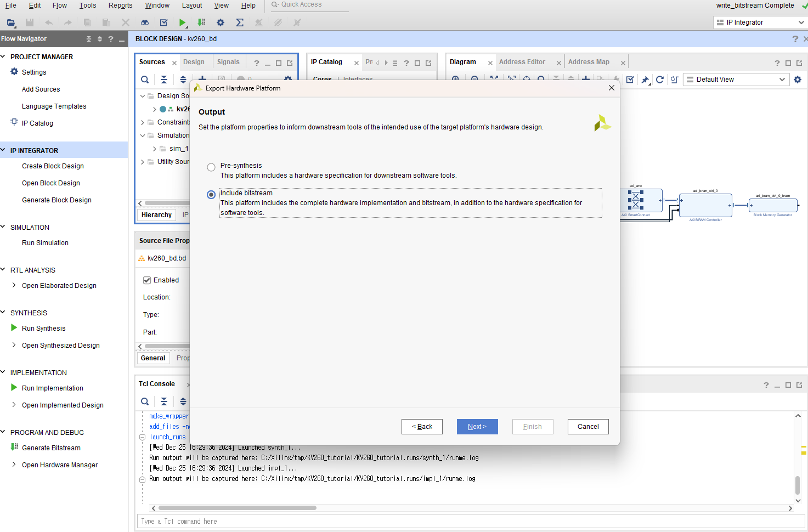Expand all in Flow Navigator header

[100, 39]
